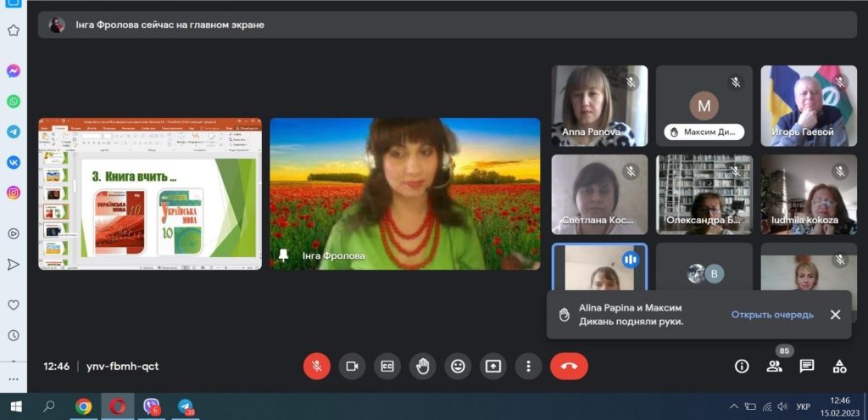The width and height of the screenshot is (868, 420).
Task: Click the present screen icon
Action: [492, 366]
